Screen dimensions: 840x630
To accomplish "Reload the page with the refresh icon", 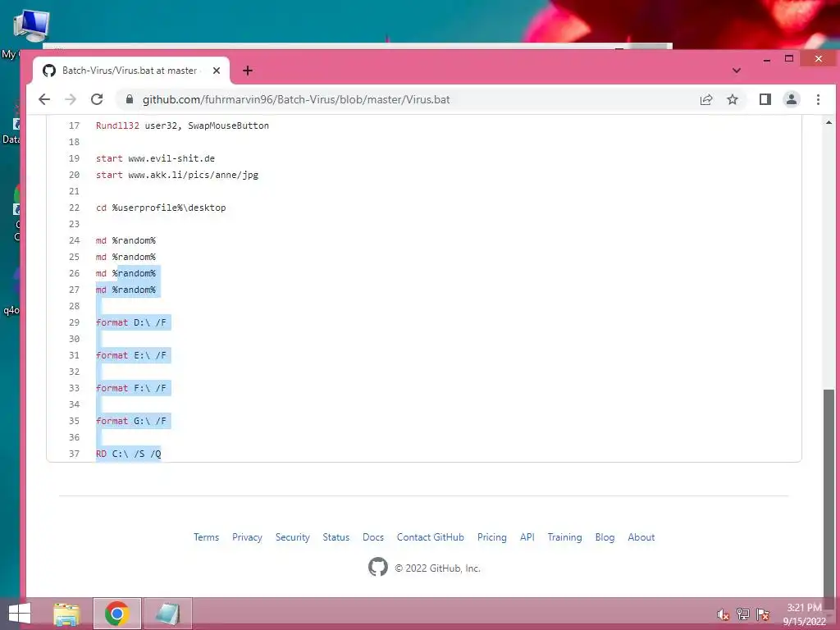I will pyautogui.click(x=97, y=99).
